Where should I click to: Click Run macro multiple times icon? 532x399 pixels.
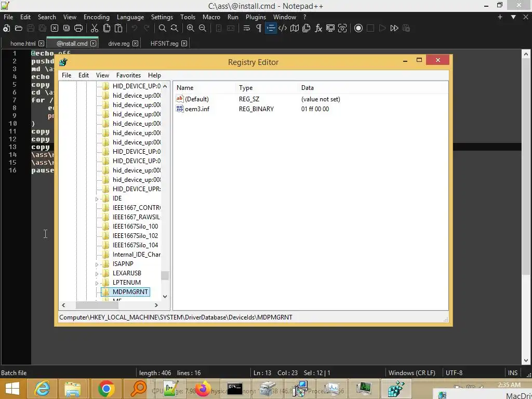pyautogui.click(x=394, y=28)
